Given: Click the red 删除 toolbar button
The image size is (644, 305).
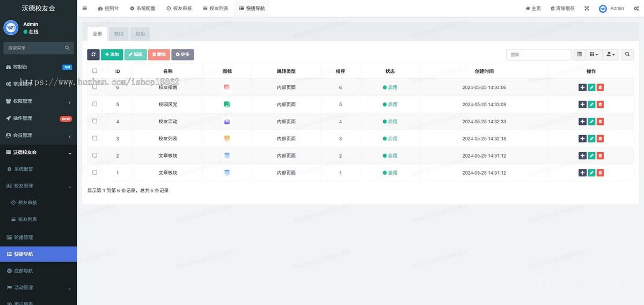Looking at the screenshot, I should (x=159, y=55).
